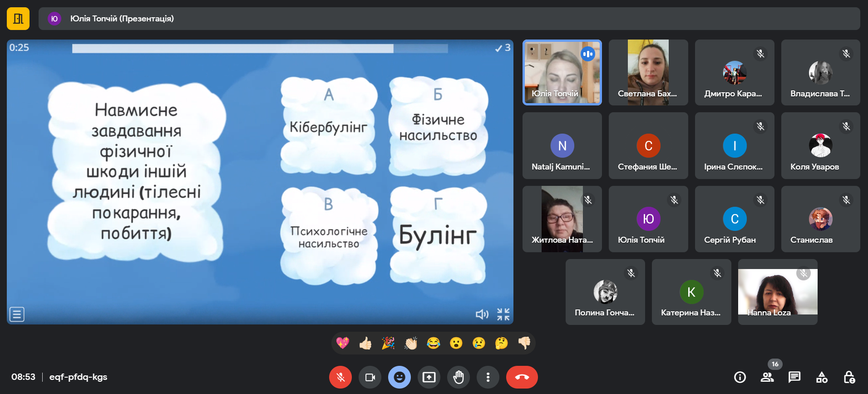Toggle the presentation sound speaker icon
This screenshot has height=394, width=868.
482,314
